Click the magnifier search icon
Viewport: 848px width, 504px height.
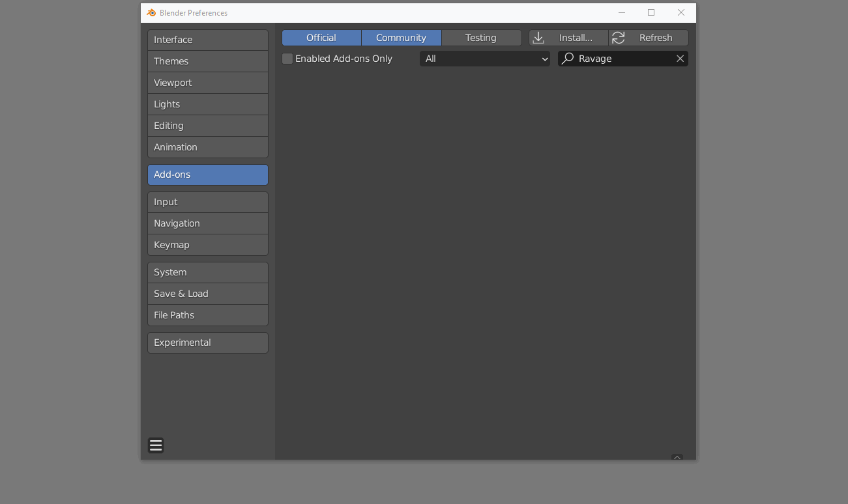pyautogui.click(x=568, y=59)
